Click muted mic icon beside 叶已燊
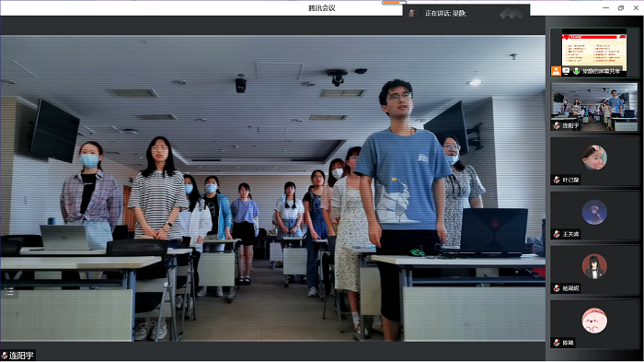Image resolution: width=644 pixels, height=362 pixels. [557, 180]
